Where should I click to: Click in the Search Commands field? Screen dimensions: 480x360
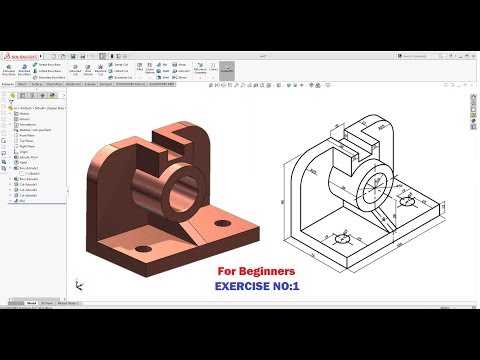coord(417,56)
